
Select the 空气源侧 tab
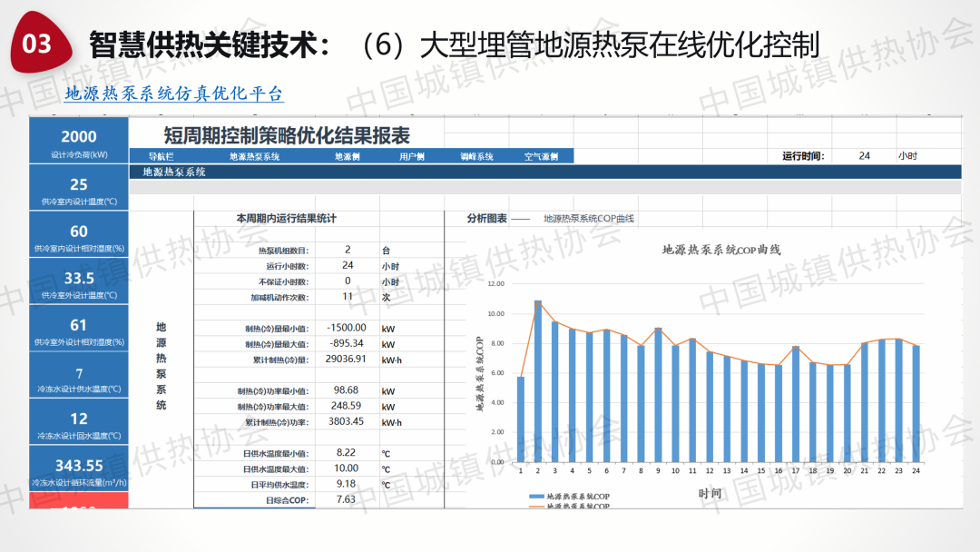coord(541,156)
